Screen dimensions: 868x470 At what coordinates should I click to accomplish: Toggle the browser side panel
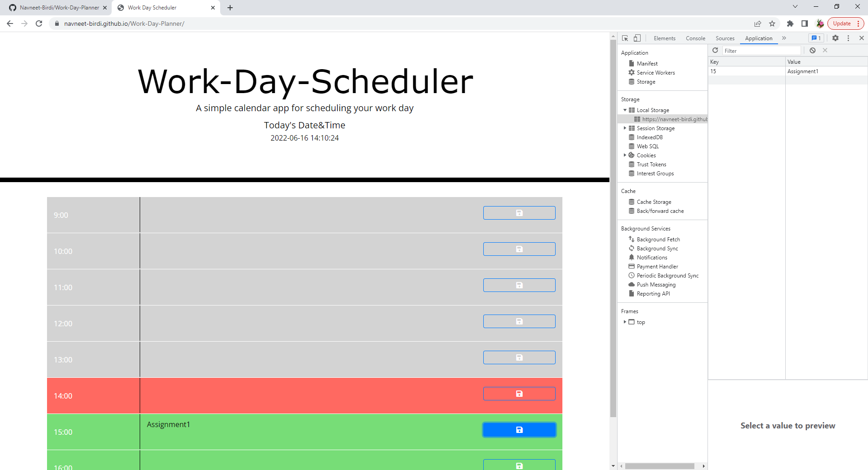pyautogui.click(x=805, y=23)
